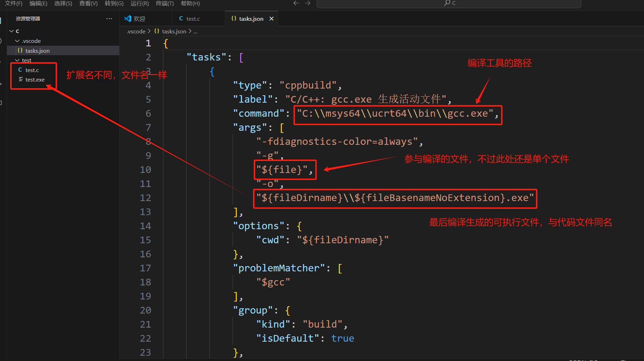Click the C file icon beside test.c in explorer

coord(20,70)
